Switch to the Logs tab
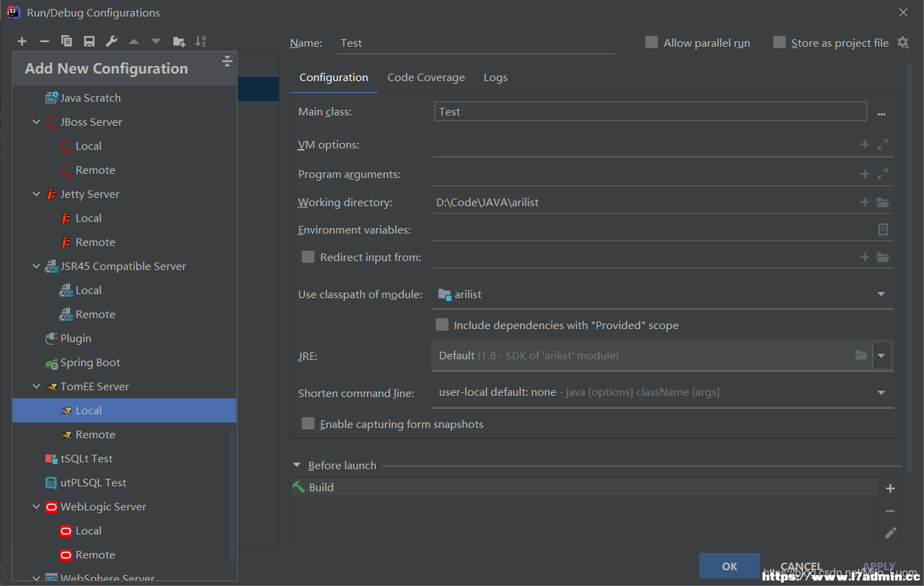Screen dimensions: 924x586 tap(495, 78)
